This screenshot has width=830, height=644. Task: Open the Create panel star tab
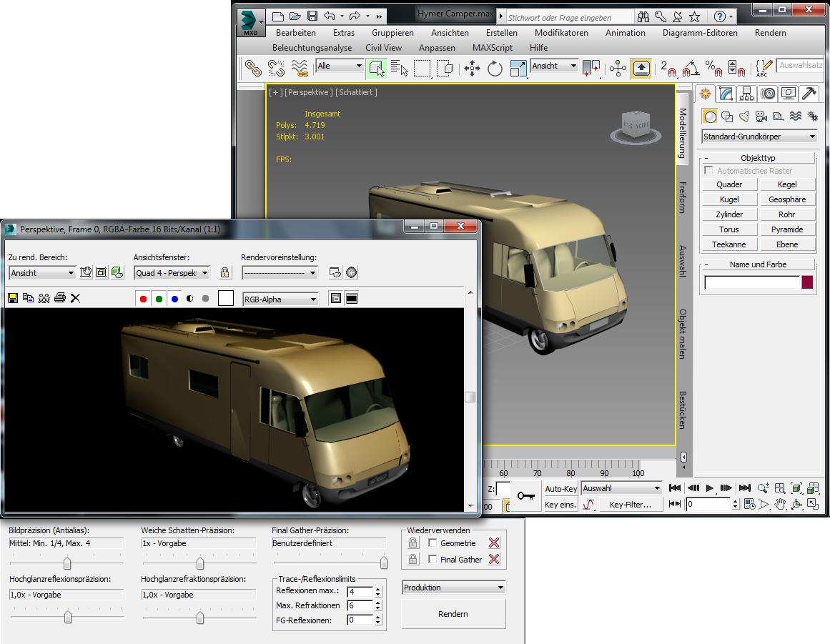[705, 94]
